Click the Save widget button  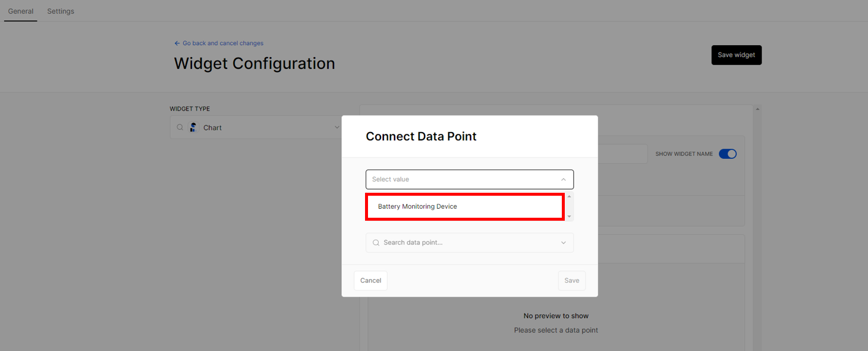(736, 55)
